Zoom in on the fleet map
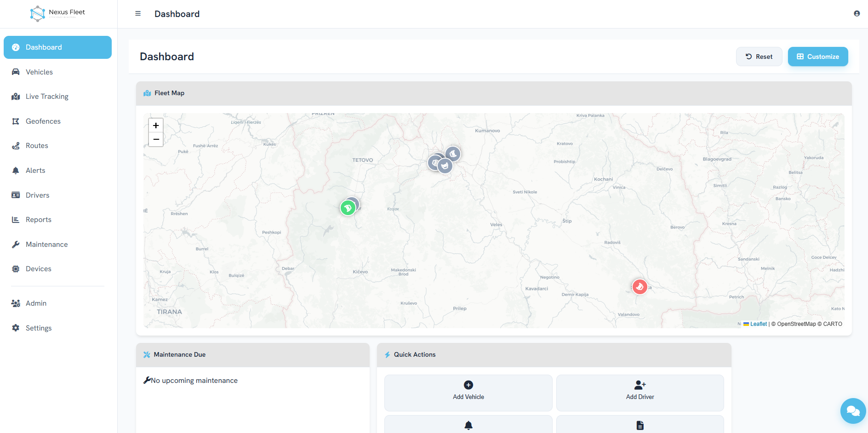Viewport: 868px width, 433px height. (x=156, y=125)
